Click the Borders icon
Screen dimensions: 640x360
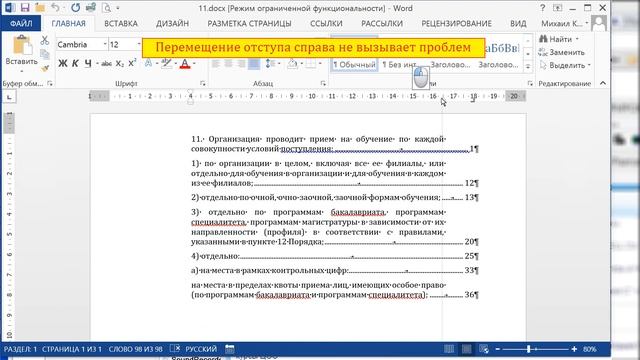point(310,63)
